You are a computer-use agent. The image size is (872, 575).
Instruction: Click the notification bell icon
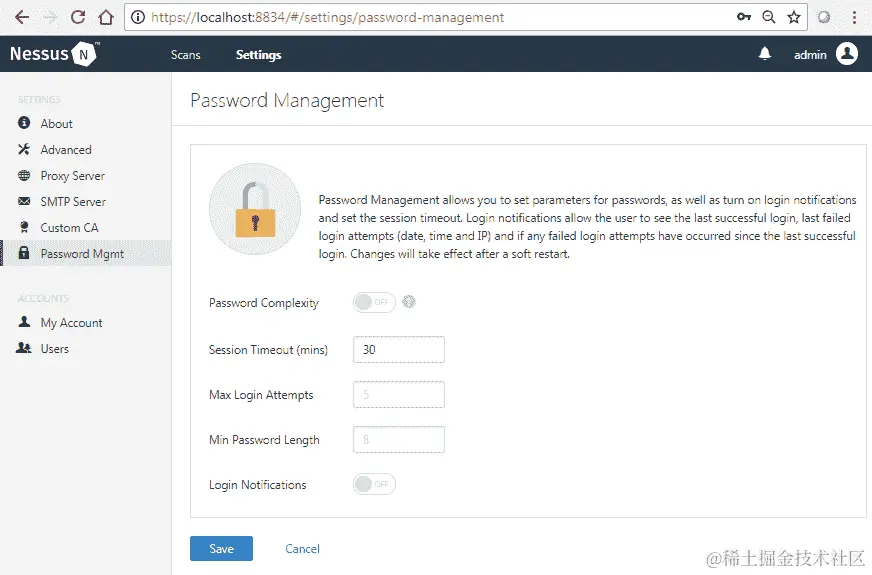tap(765, 54)
